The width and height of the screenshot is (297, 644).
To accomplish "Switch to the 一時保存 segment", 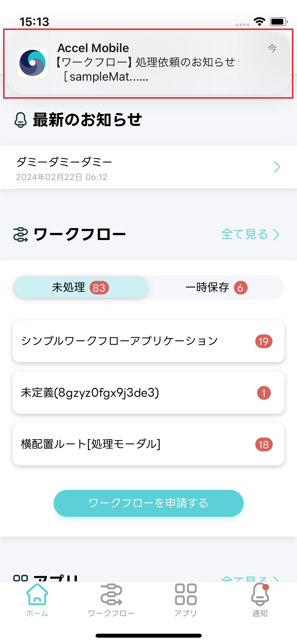I will (216, 288).
